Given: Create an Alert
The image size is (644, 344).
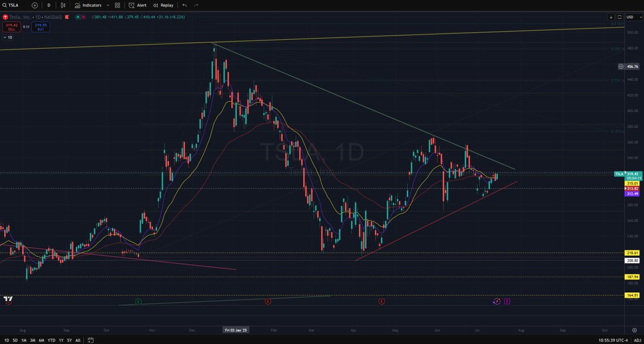Looking at the screenshot, I should (137, 5).
